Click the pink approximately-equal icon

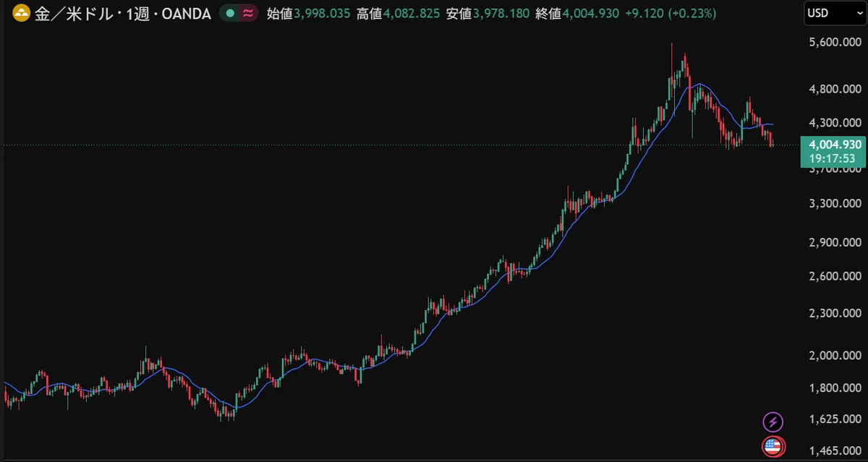point(249,13)
